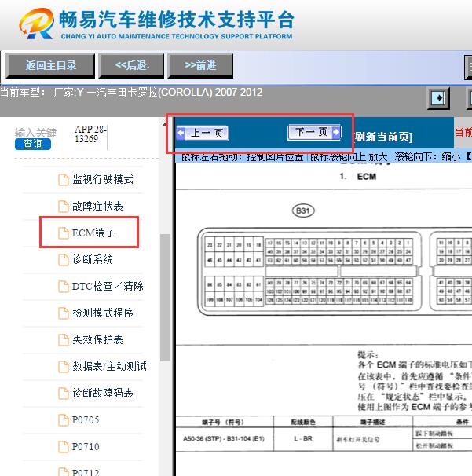472x476 pixels.
Task: Go back with <<后退 button
Action: (x=132, y=65)
